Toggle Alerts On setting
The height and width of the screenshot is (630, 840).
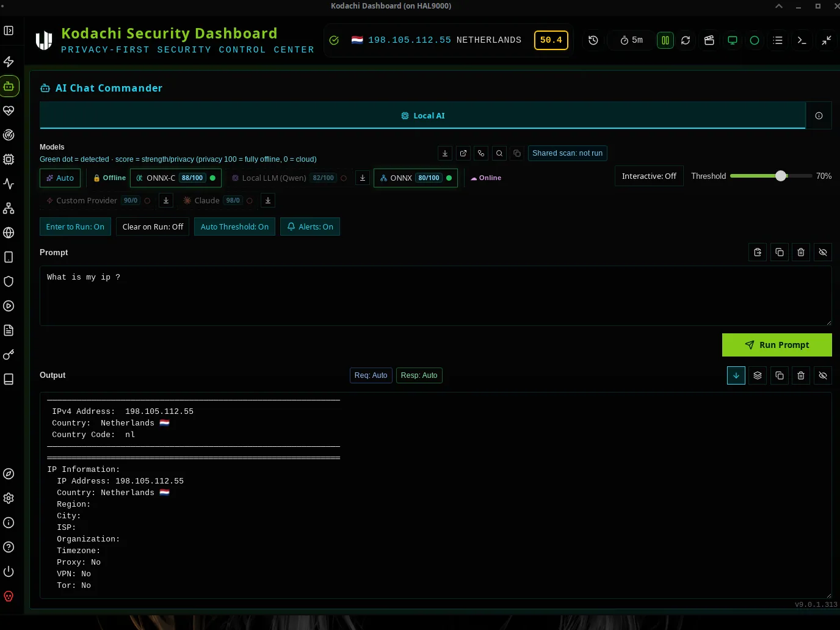click(x=310, y=226)
